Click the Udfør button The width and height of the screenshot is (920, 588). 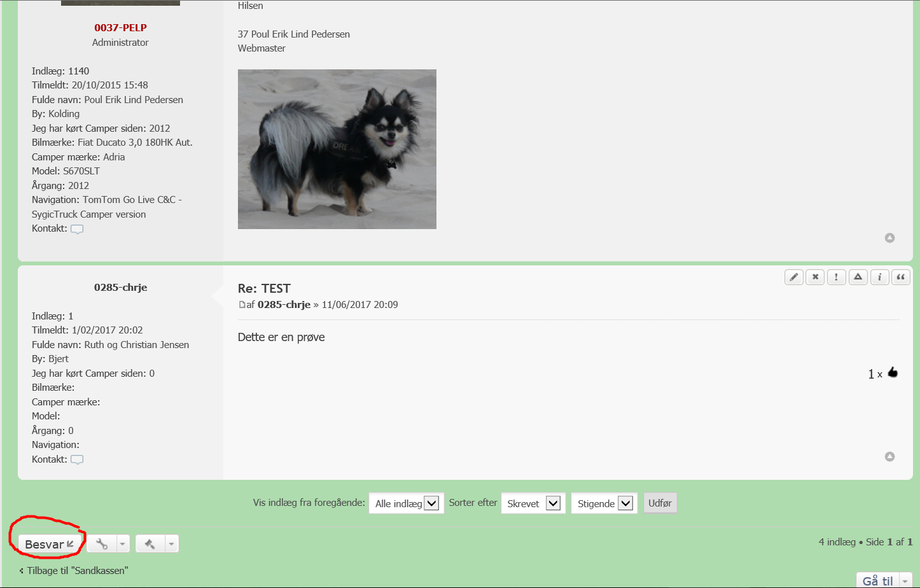coord(660,503)
